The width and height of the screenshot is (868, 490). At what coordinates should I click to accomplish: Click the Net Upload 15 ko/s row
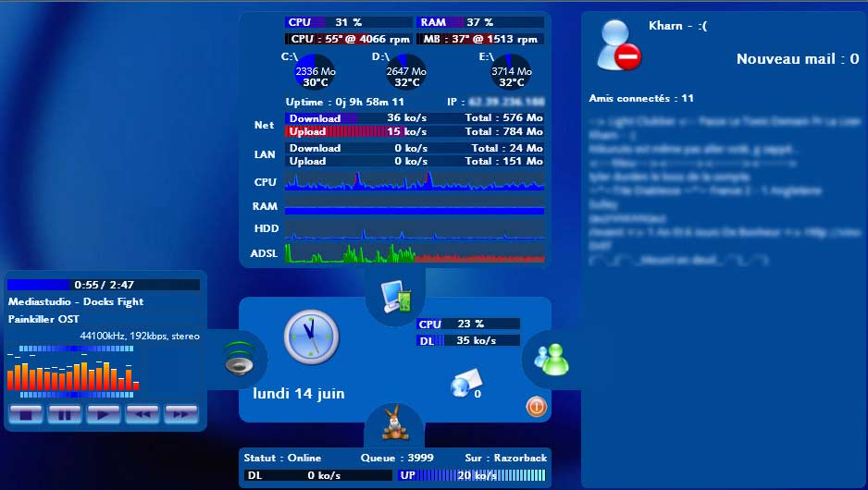tap(415, 131)
